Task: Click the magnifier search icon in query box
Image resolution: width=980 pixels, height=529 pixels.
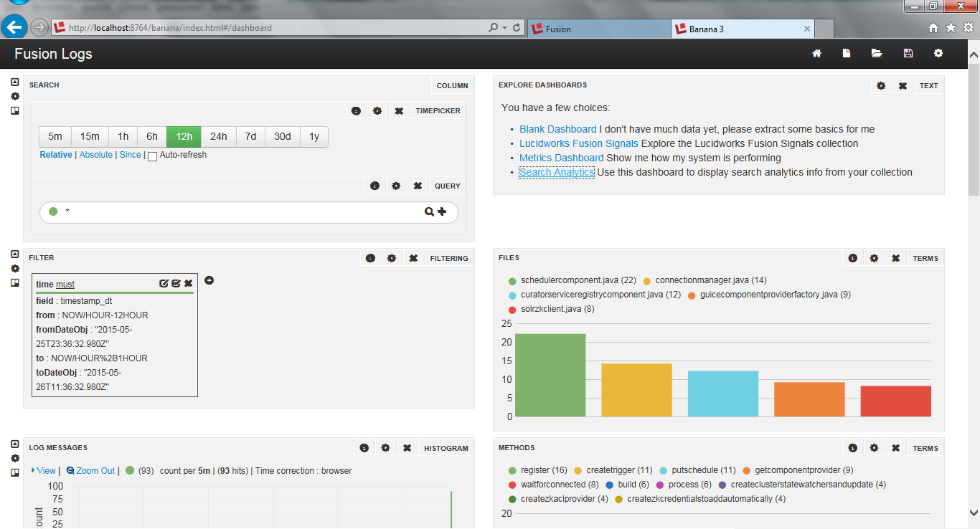Action: point(429,211)
